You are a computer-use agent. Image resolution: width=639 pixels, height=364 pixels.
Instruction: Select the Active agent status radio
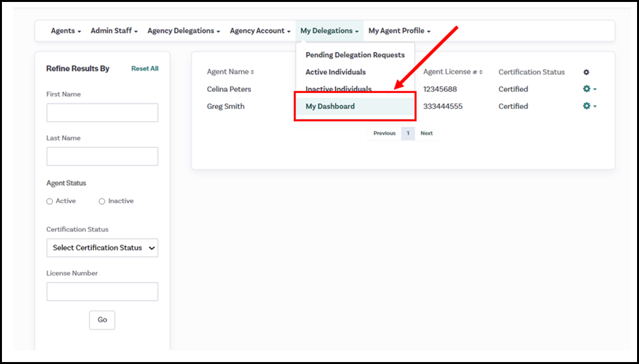coord(50,202)
